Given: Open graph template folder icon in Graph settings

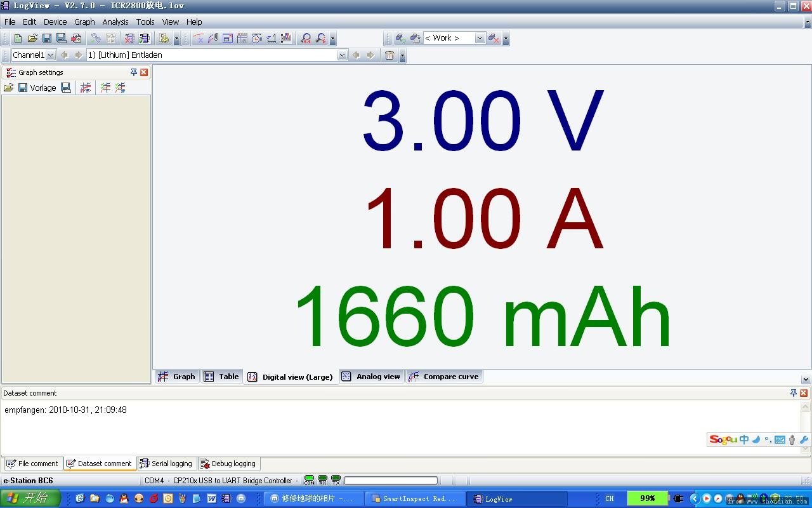Looking at the screenshot, I should (8, 88).
